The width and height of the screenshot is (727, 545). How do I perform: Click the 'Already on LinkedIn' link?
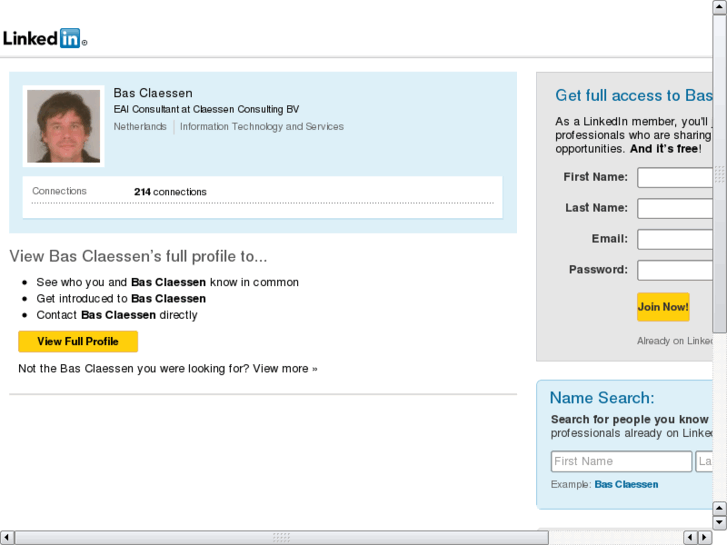pyautogui.click(x=676, y=341)
